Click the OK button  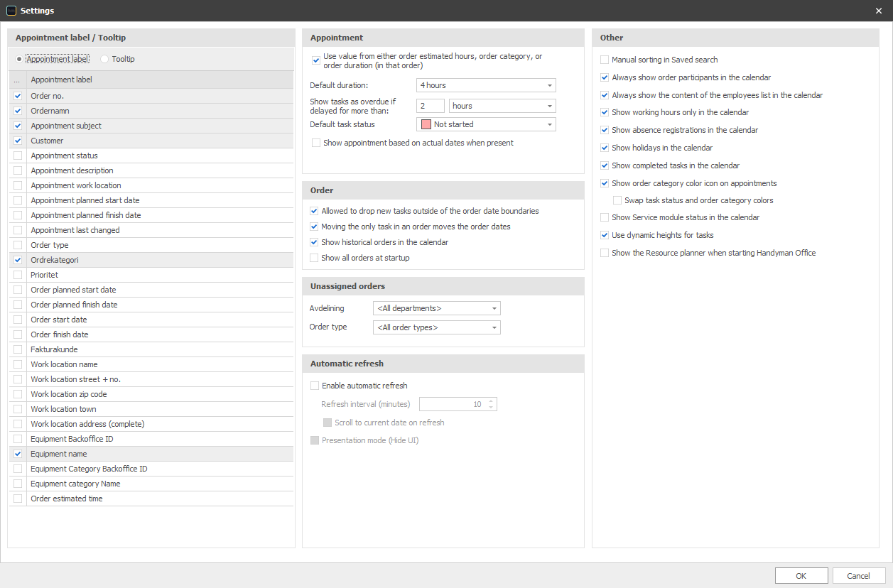pos(801,576)
